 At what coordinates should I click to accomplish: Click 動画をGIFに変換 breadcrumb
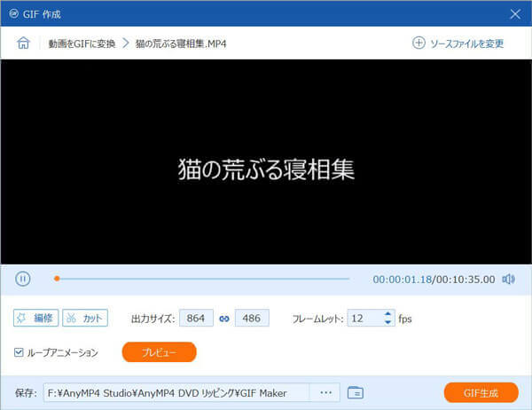(x=82, y=43)
